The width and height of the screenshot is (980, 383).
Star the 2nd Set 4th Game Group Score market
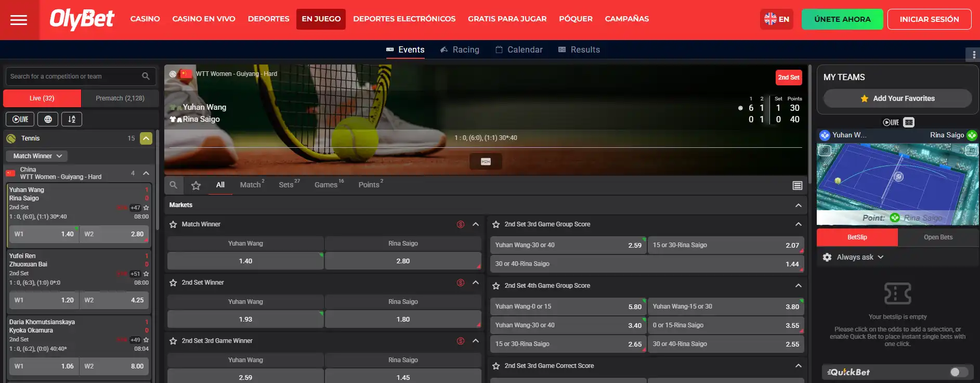496,286
